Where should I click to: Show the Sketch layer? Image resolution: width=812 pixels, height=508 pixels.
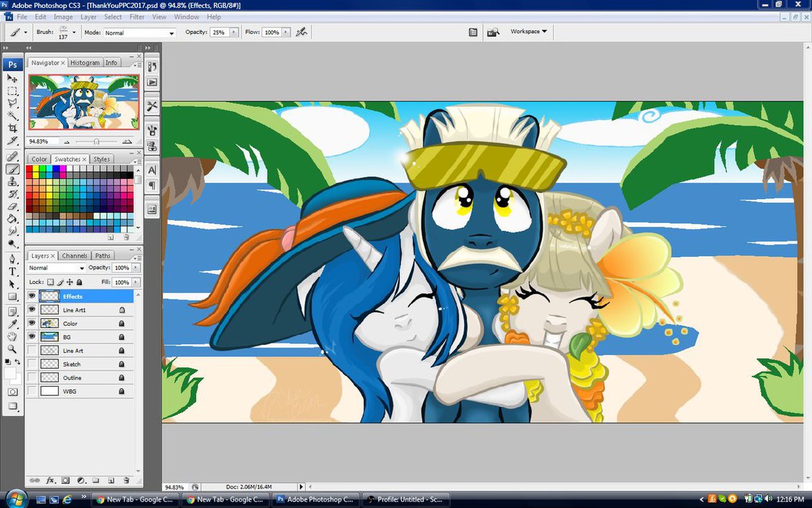(x=32, y=364)
